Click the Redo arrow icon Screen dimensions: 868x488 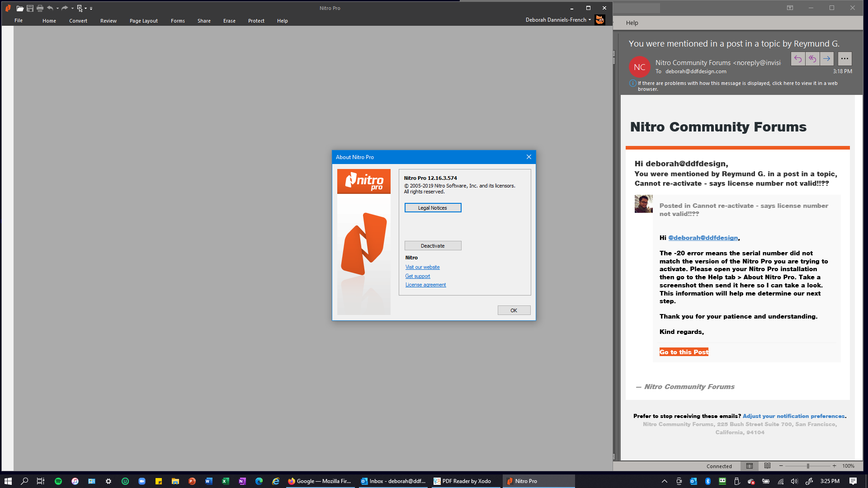[65, 8]
